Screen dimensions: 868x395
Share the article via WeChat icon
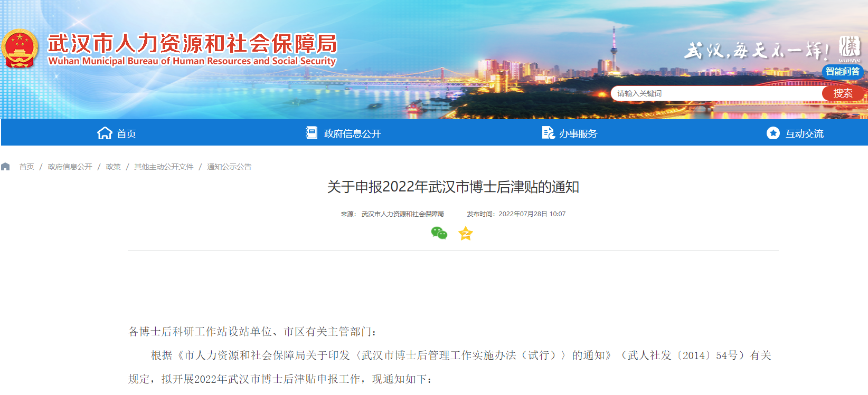click(x=439, y=233)
